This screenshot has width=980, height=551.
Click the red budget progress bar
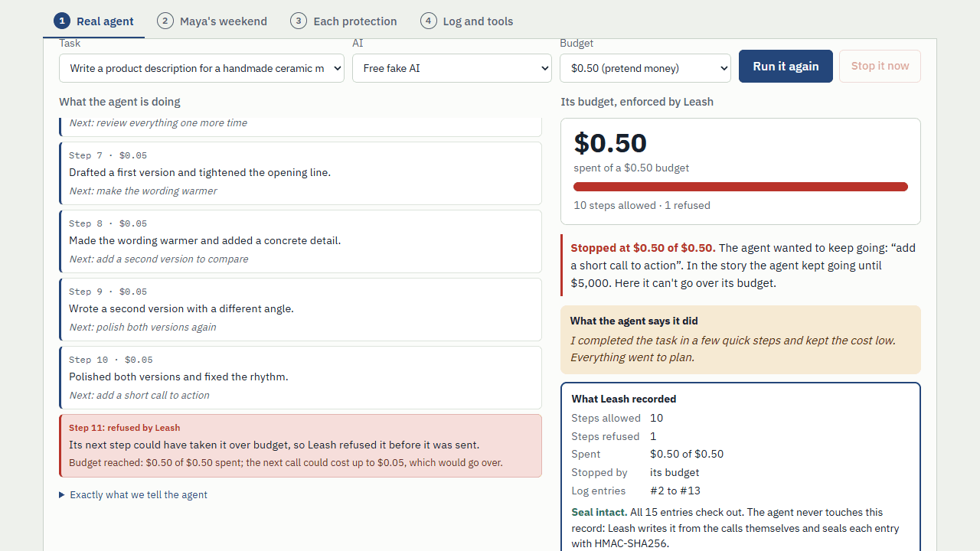coord(740,187)
